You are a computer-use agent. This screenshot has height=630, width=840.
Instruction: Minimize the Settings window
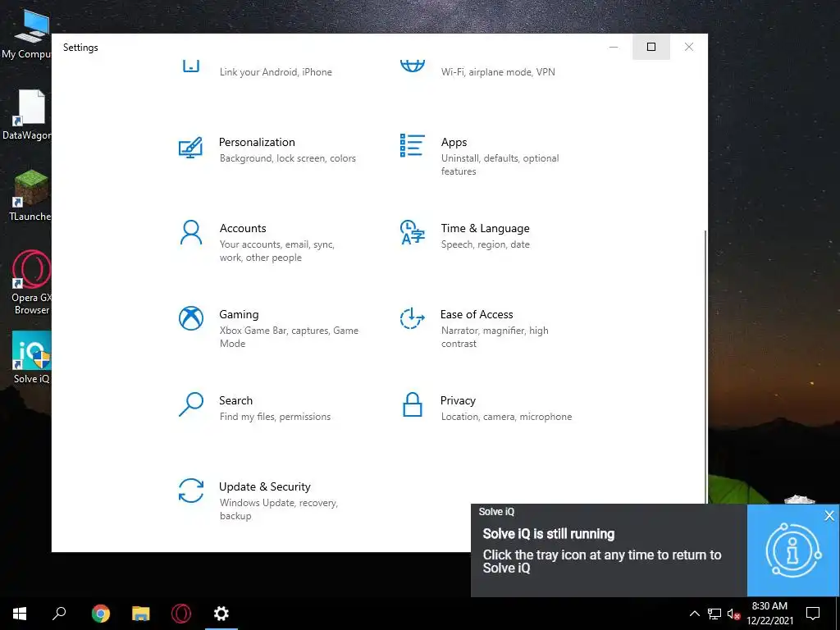click(x=614, y=47)
